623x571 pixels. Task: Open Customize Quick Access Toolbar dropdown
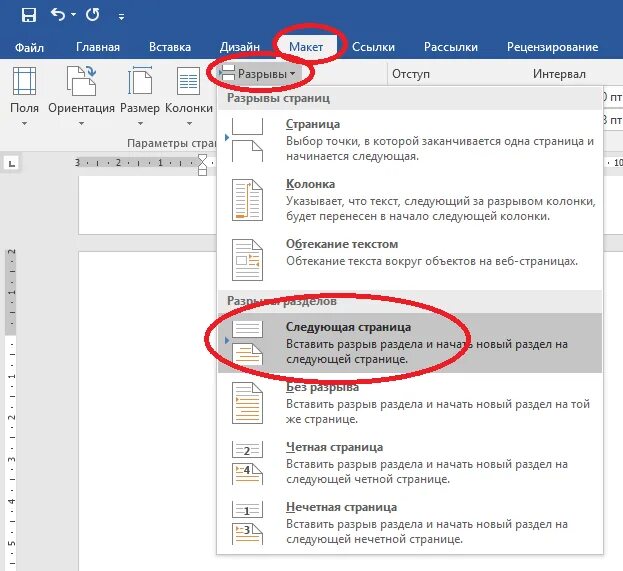tap(121, 16)
